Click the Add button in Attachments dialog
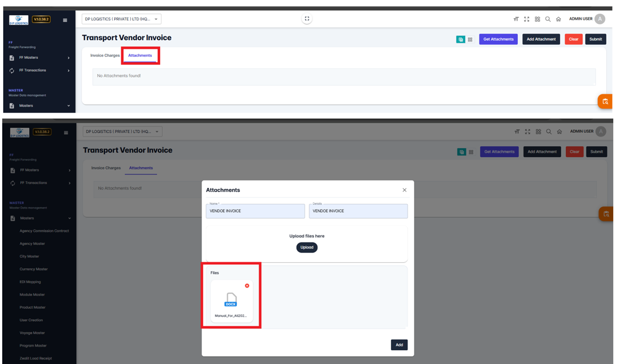The image size is (619, 364). click(399, 345)
